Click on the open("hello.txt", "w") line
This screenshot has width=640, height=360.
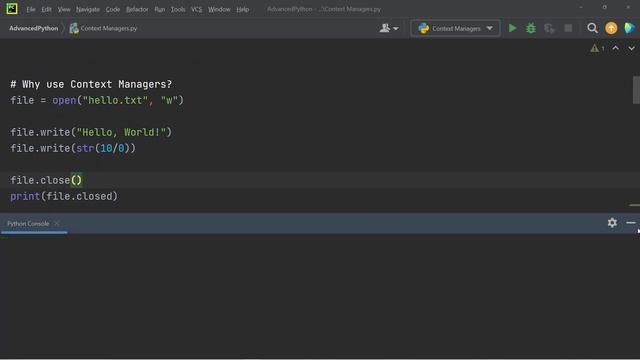(97, 100)
